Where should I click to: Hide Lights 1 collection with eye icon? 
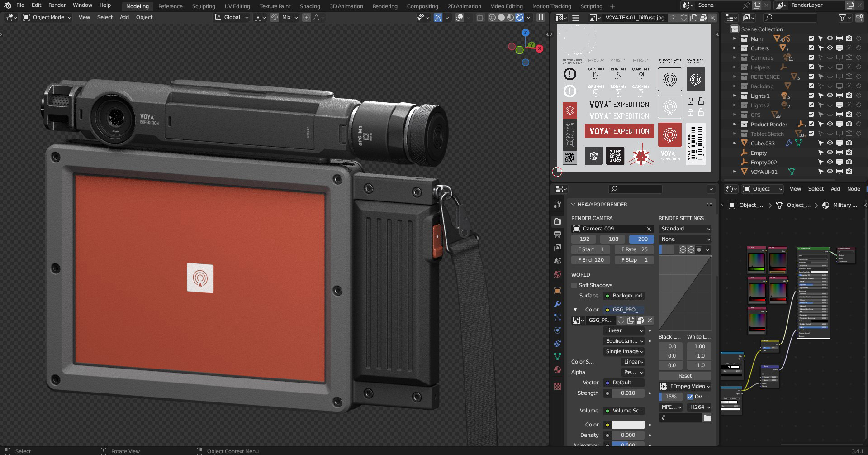click(x=830, y=96)
